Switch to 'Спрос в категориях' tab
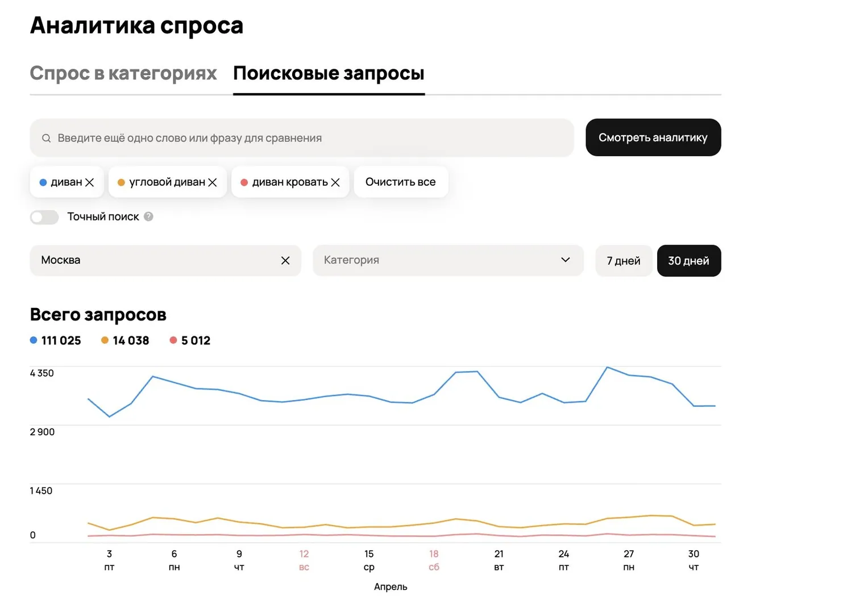The image size is (864, 616). coord(123,73)
